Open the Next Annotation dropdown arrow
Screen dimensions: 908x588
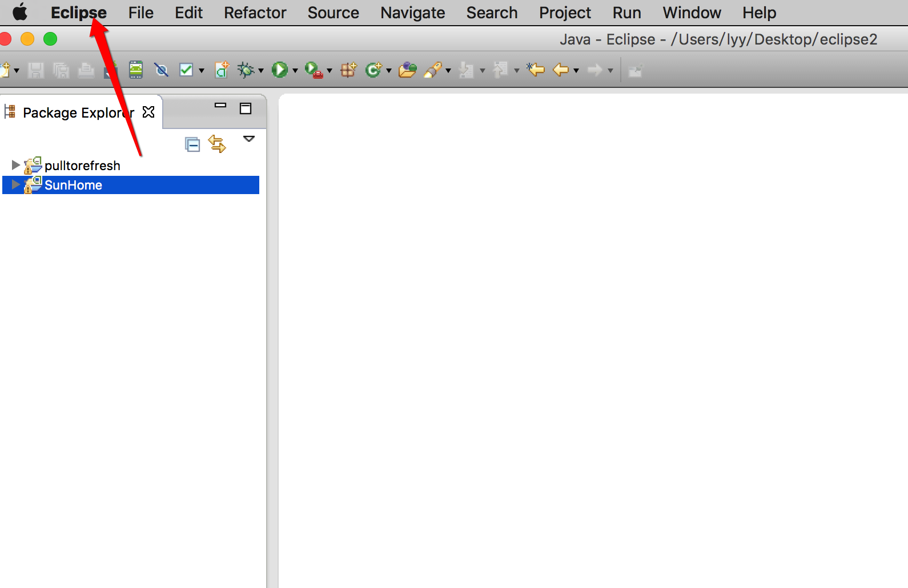[x=483, y=71]
